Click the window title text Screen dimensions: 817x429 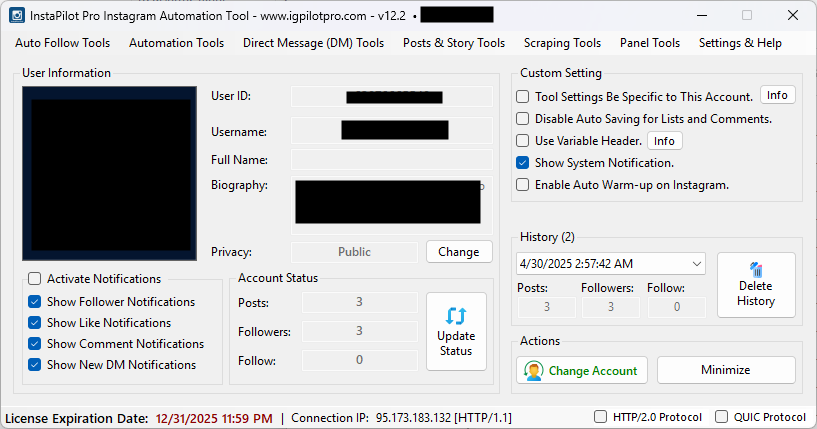pyautogui.click(x=218, y=16)
